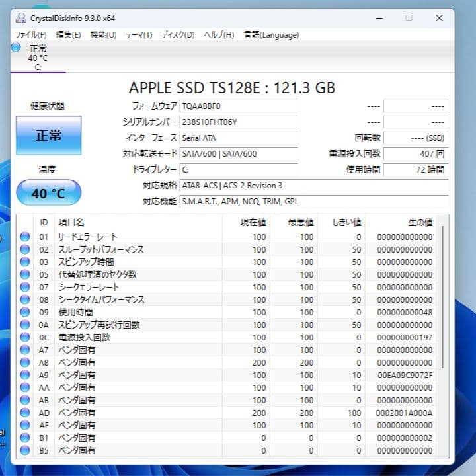Select the シークタイムパフォーマンス row name
476x476 pixels.
point(101,299)
